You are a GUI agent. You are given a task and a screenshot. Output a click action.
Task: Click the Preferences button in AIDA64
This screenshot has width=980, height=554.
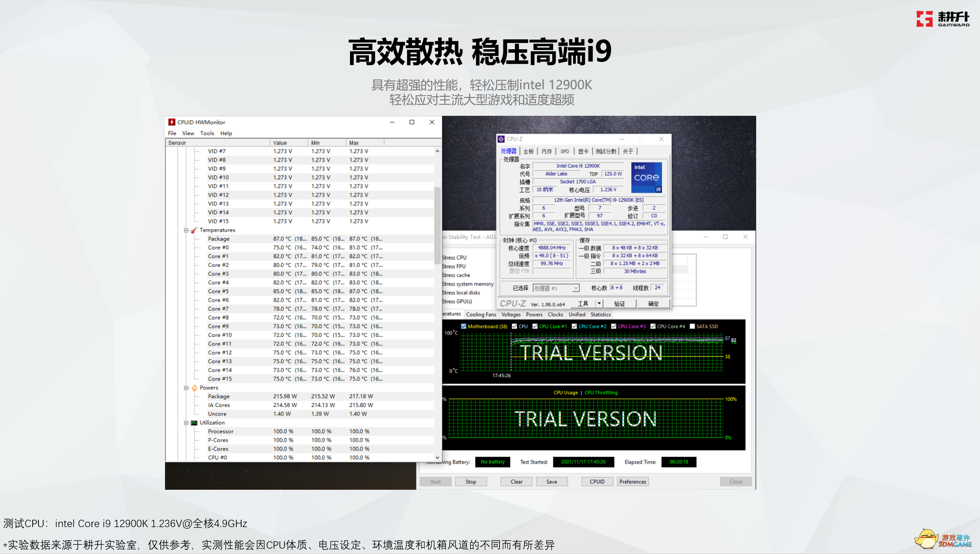point(633,482)
